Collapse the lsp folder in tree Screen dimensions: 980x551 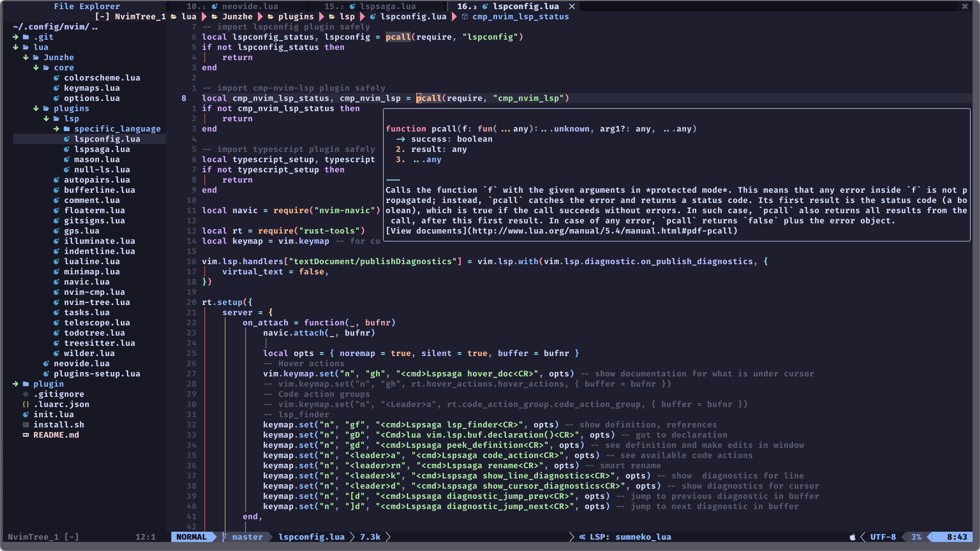pos(46,118)
